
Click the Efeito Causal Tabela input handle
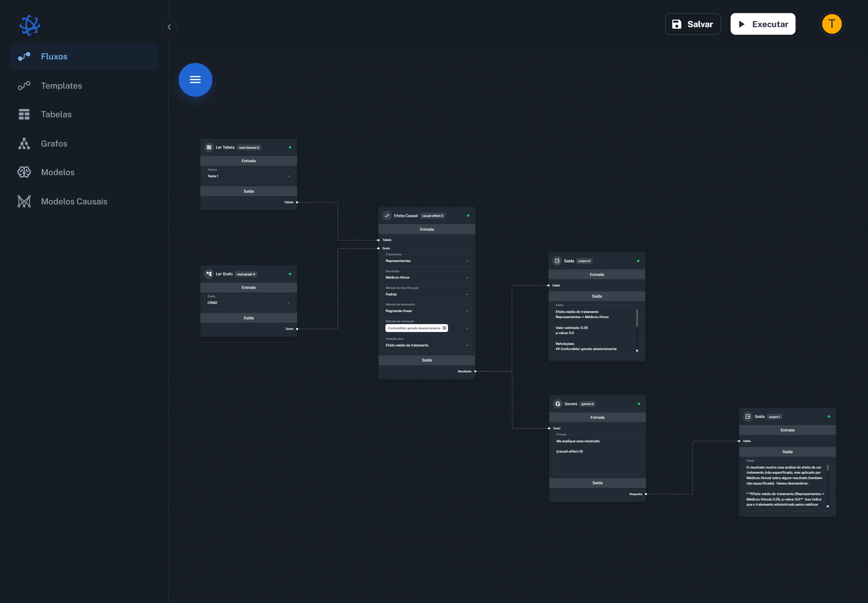[379, 240]
